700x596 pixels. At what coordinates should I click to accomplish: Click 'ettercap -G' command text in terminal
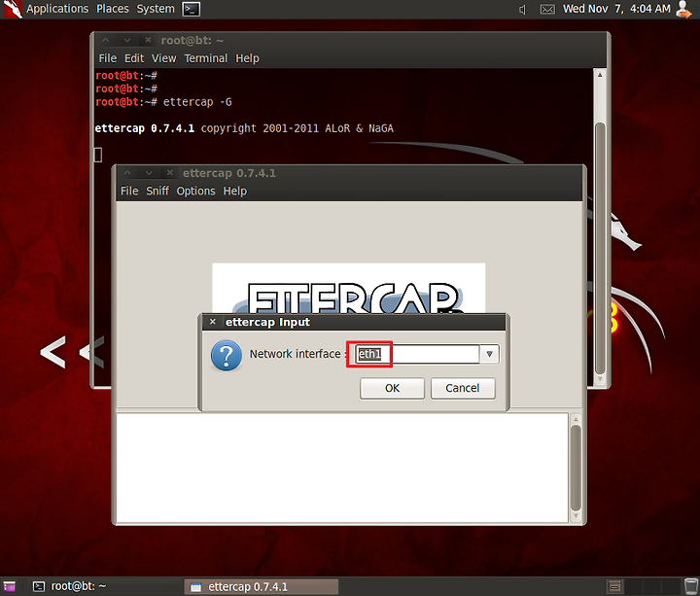pos(197,102)
